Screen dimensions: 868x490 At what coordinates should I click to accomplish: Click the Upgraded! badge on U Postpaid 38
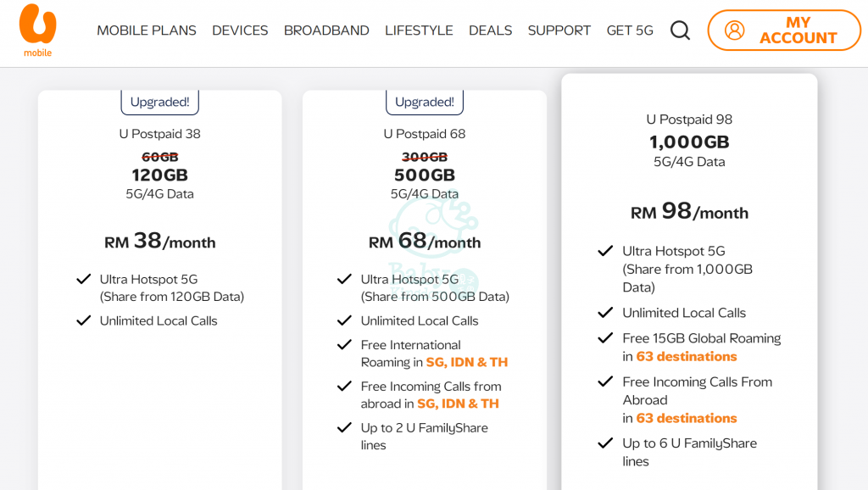[160, 102]
